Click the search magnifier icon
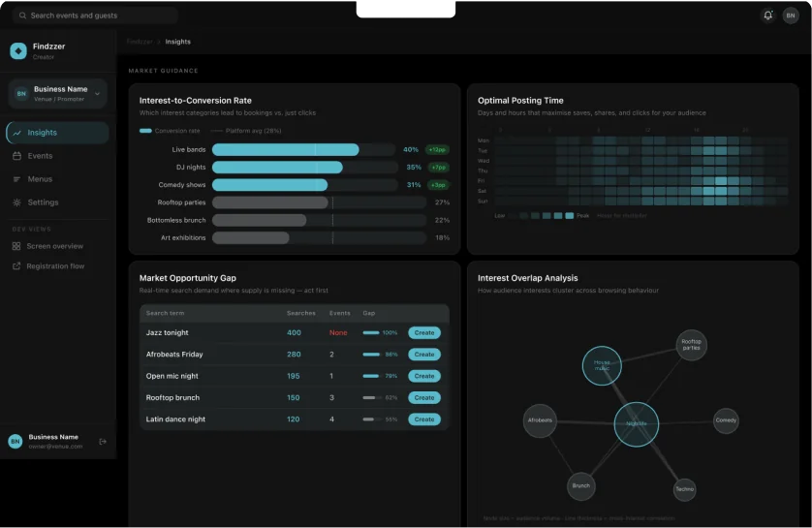Viewport: 812px width, 528px height. [x=23, y=16]
